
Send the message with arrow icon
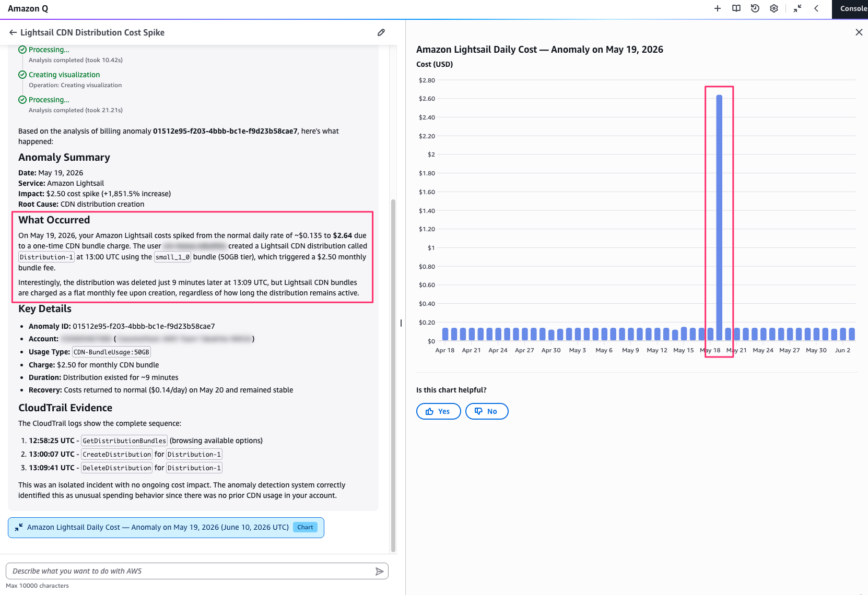[x=380, y=572]
